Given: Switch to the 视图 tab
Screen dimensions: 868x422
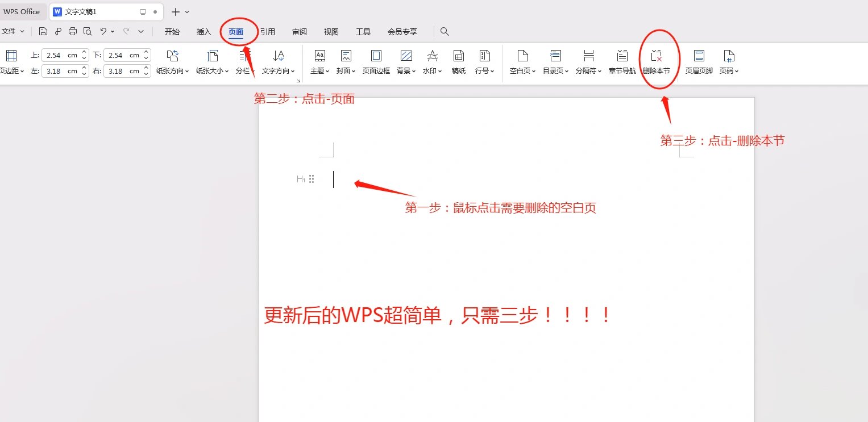Looking at the screenshot, I should (x=331, y=32).
